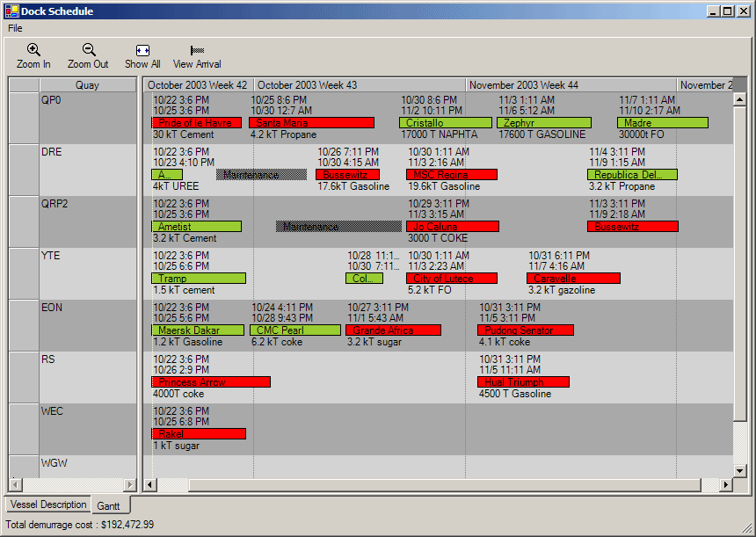Click the QRP2 Maintenance block

pos(338,227)
